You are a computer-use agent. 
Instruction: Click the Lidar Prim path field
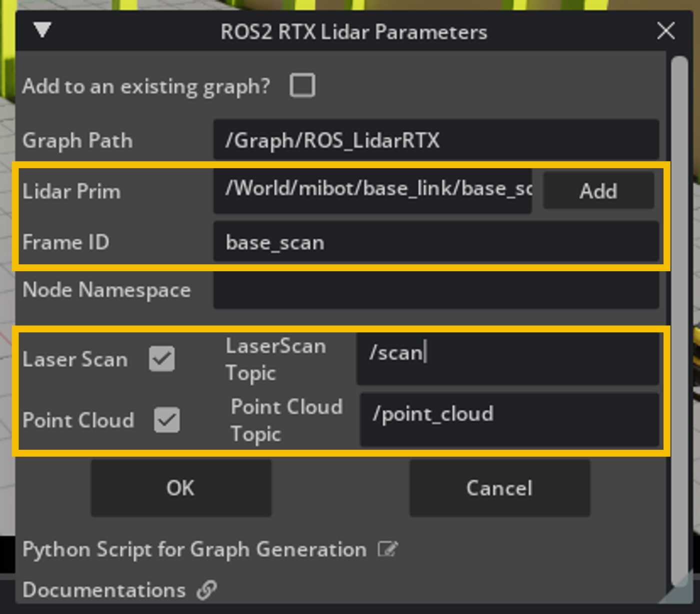(372, 191)
